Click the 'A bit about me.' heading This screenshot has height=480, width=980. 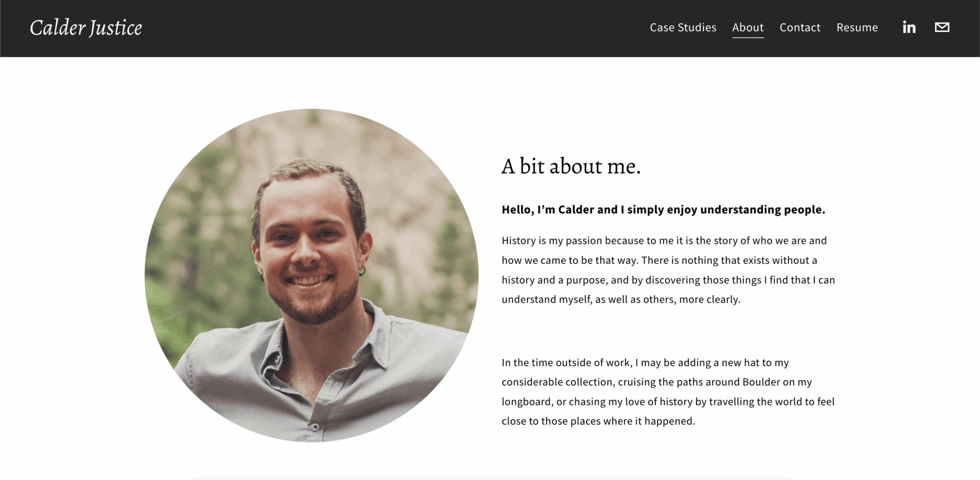(x=571, y=166)
